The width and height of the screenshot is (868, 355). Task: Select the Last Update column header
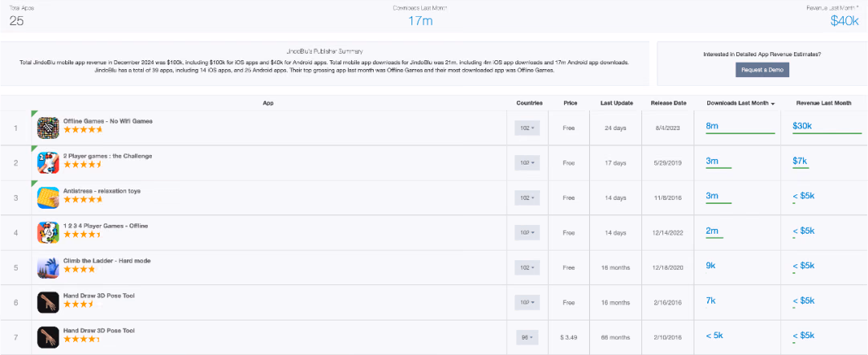click(x=616, y=103)
